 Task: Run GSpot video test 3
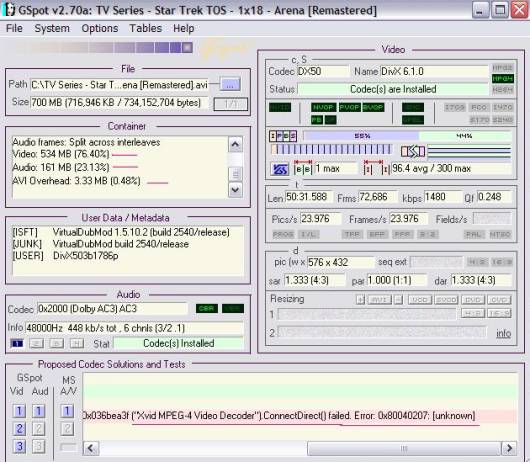(x=19, y=446)
